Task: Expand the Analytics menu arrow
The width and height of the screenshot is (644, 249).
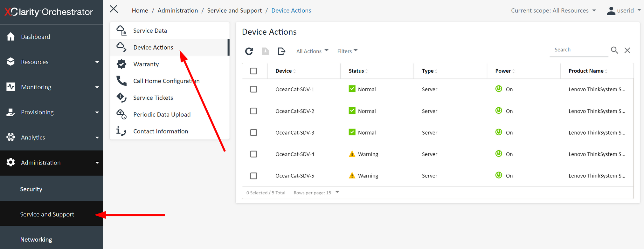Action: point(97,138)
